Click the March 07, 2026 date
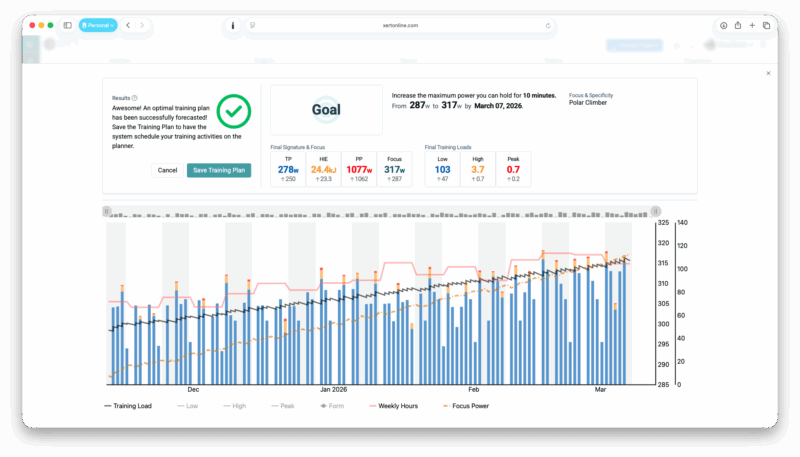The height and width of the screenshot is (457, 800). click(498, 106)
